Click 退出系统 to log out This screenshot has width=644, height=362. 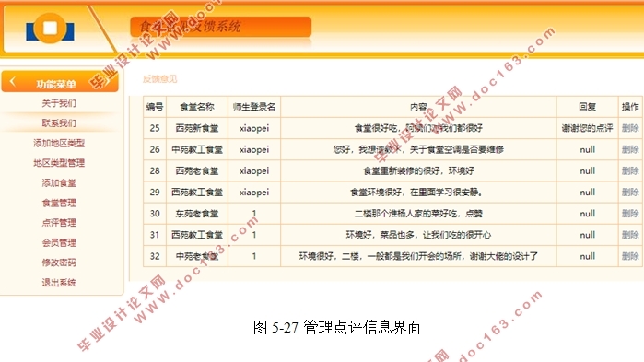click(59, 283)
